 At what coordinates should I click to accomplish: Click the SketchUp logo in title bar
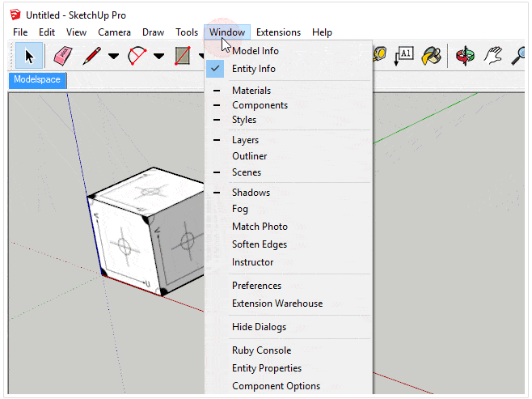click(15, 15)
